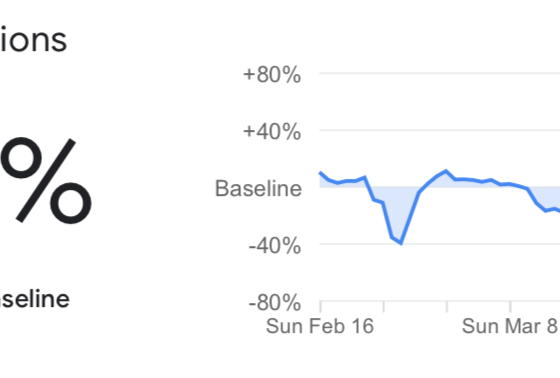Click the -80% y-axis label
The image size is (560, 378).
pos(275,303)
